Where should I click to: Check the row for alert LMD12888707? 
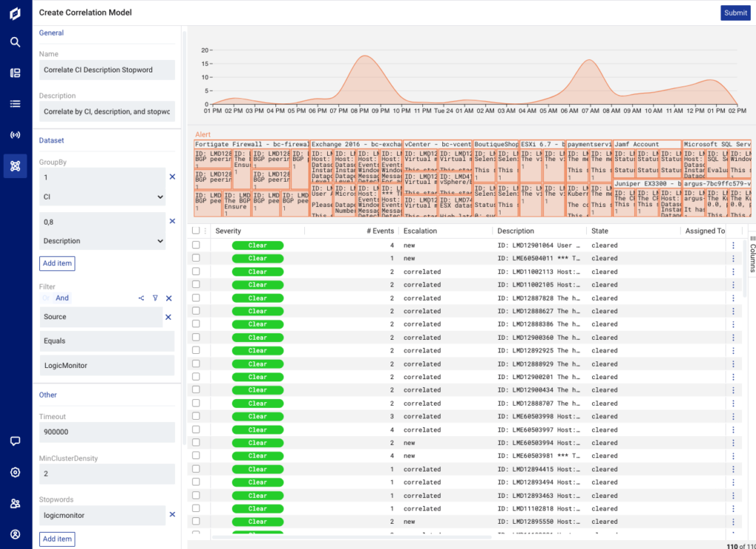pyautogui.click(x=196, y=403)
